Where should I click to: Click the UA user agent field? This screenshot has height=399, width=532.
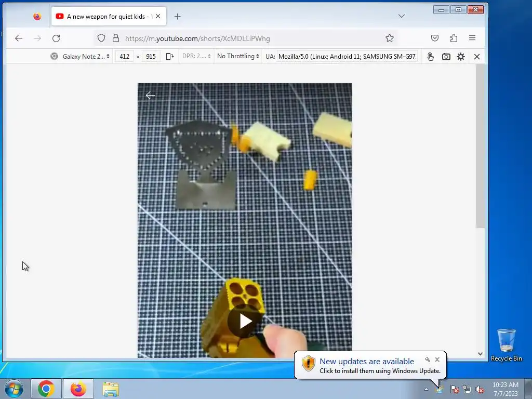pyautogui.click(x=348, y=56)
